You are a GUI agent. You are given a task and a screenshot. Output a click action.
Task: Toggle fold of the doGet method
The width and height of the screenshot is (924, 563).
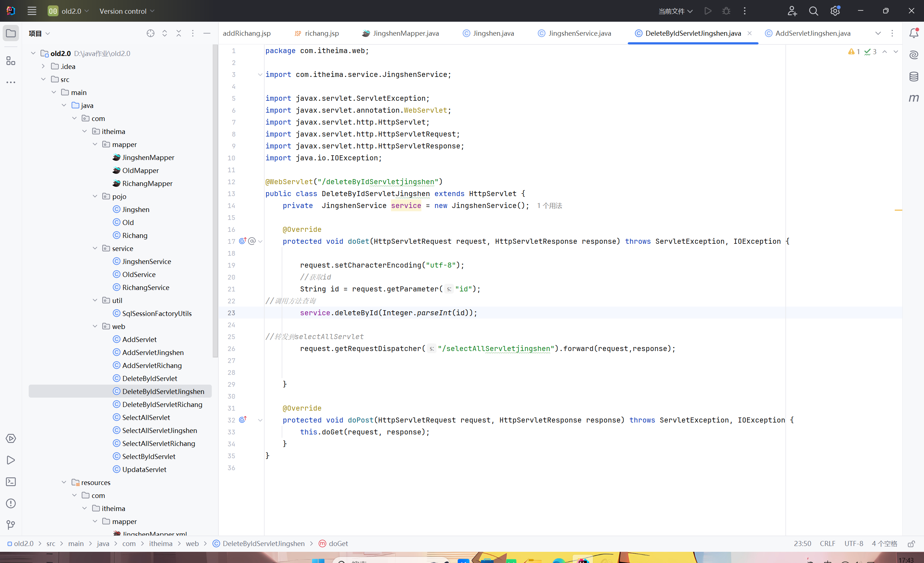(x=260, y=241)
